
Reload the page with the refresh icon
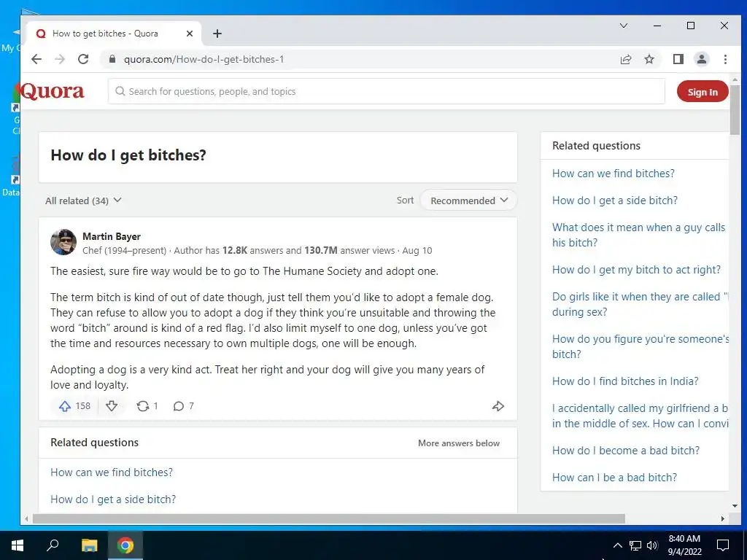tap(83, 59)
